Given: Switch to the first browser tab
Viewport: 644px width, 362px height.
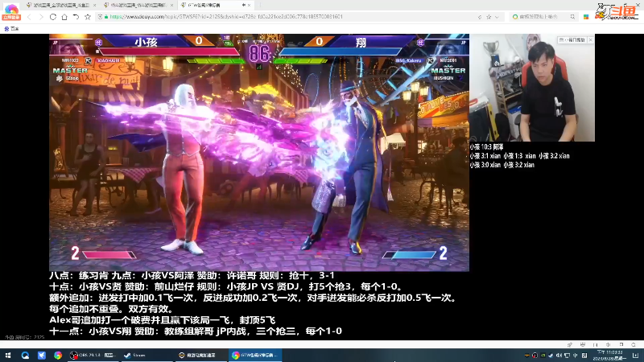Looking at the screenshot, I should [61, 5].
